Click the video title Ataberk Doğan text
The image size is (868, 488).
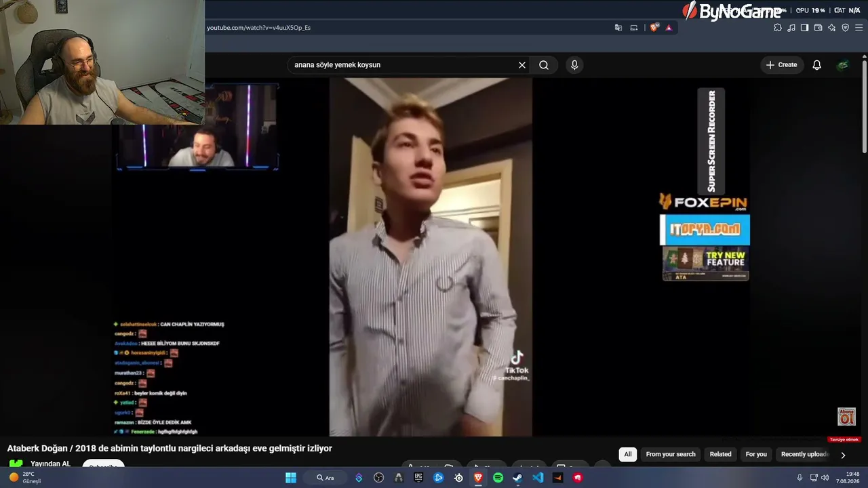point(170,449)
